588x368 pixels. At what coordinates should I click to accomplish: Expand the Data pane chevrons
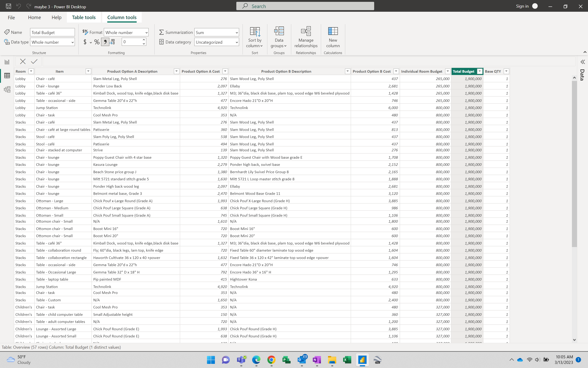tap(582, 62)
